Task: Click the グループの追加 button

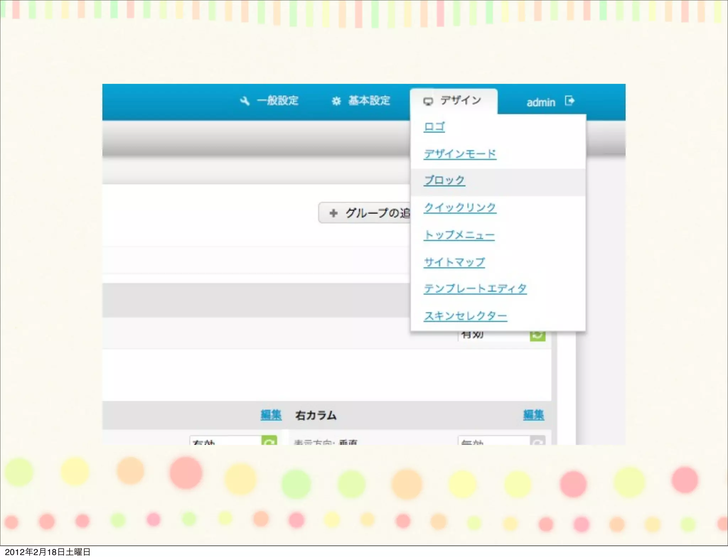Action: click(x=365, y=213)
